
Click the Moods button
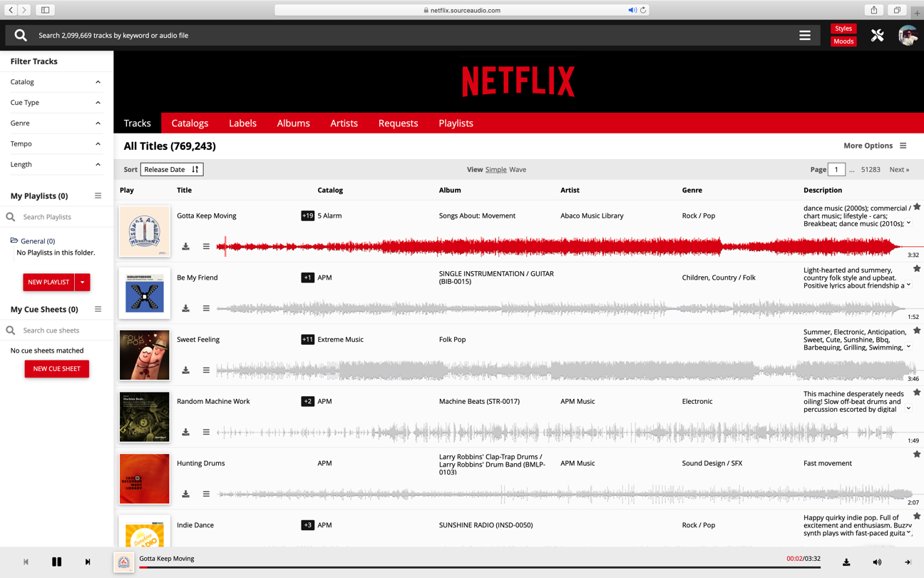[x=843, y=41]
